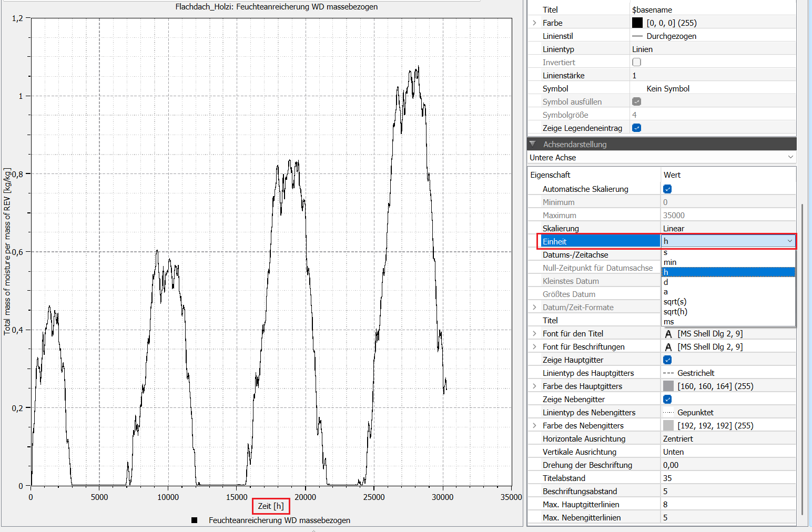Expand the Datum/Zeit-Formate row
This screenshot has height=532, width=812.
[534, 308]
